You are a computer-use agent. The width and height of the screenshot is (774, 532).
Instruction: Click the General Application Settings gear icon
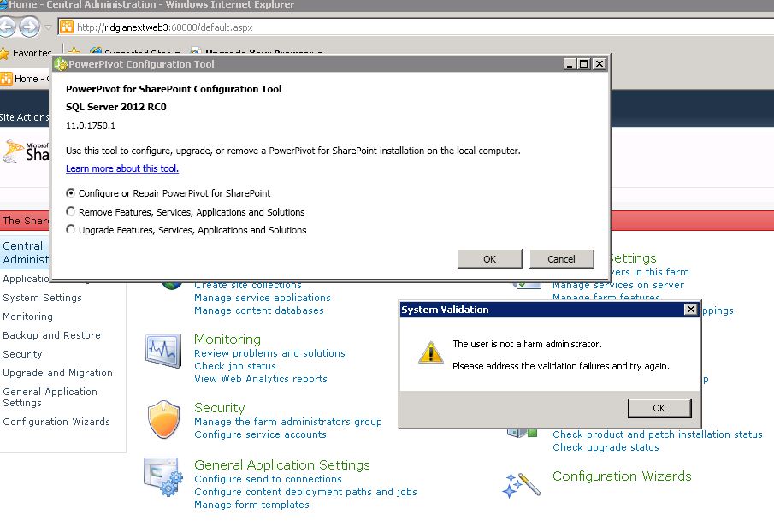pyautogui.click(x=163, y=478)
